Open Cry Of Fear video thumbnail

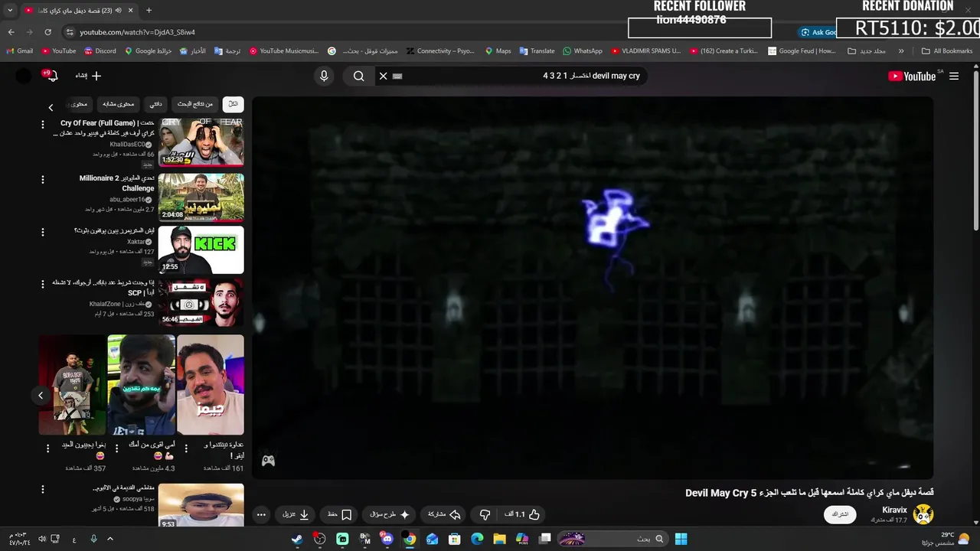point(201,142)
